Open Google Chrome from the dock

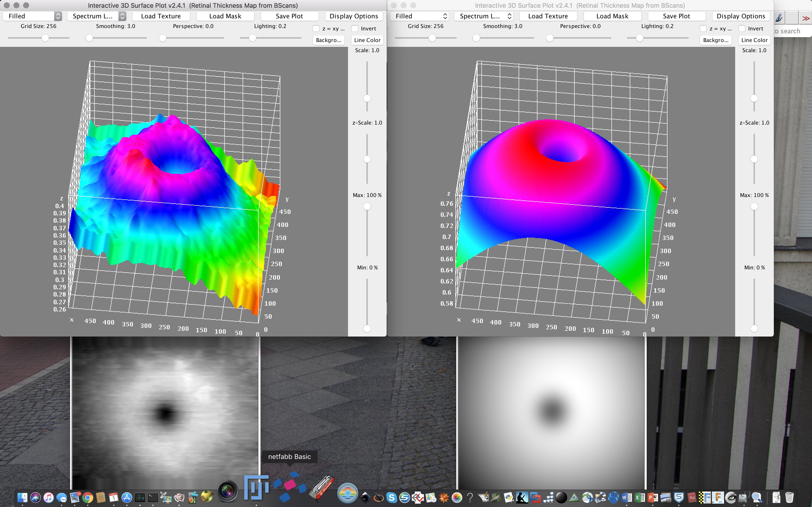(88, 498)
